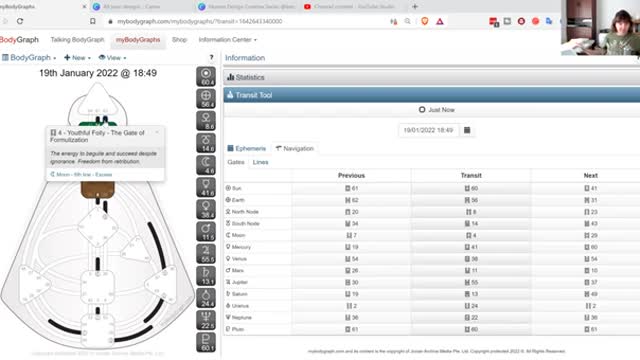Viewport: 640px width, 360px height.
Task: Click the Venus previous gate 54 cell
Action: coord(351,259)
